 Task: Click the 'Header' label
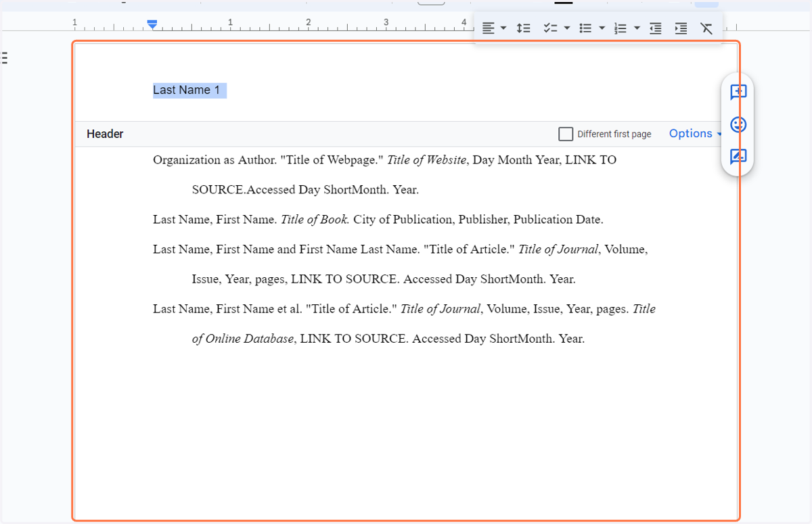point(105,134)
